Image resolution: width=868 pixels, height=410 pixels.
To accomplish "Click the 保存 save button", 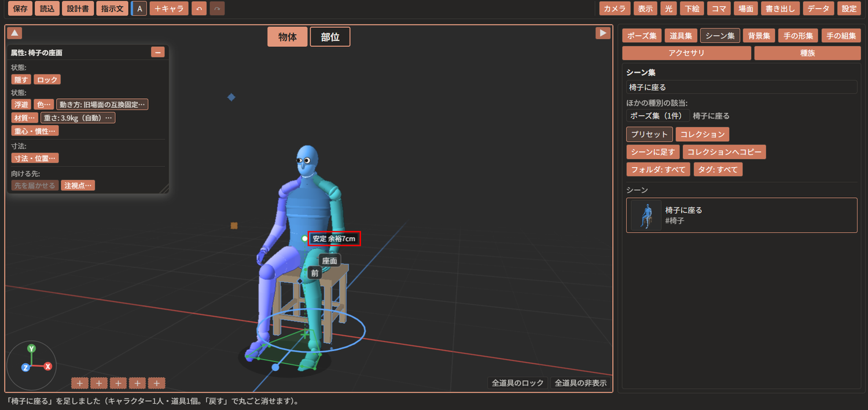I will 20,9.
